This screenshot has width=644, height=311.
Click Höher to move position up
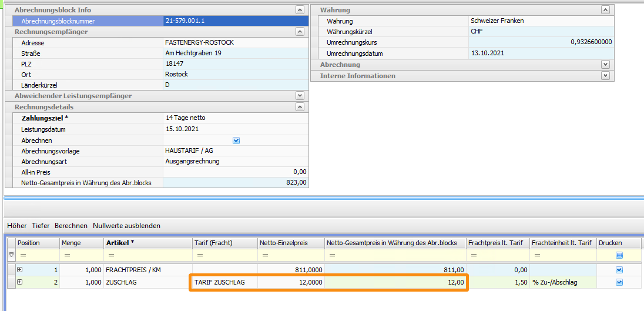click(16, 226)
